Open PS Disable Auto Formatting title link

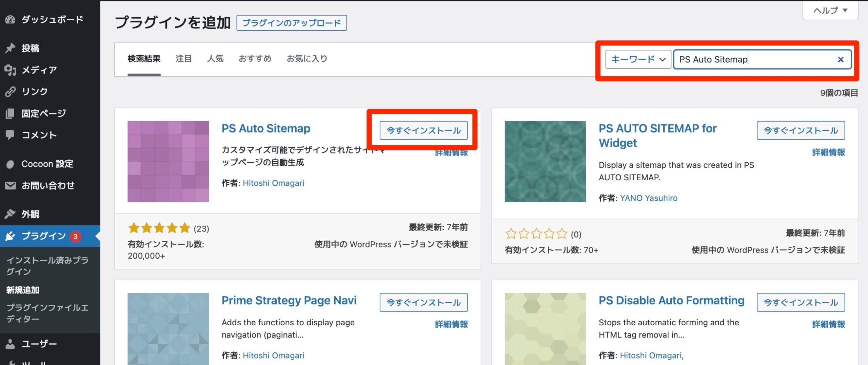click(672, 300)
